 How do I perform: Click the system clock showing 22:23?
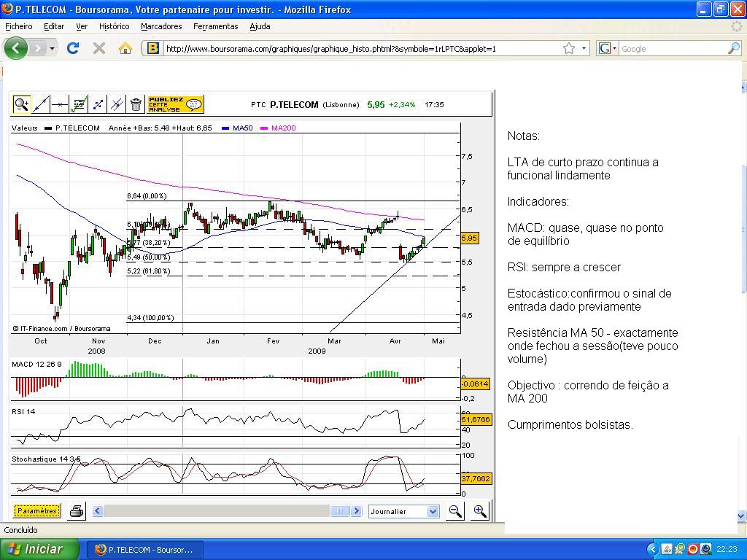[x=726, y=550]
